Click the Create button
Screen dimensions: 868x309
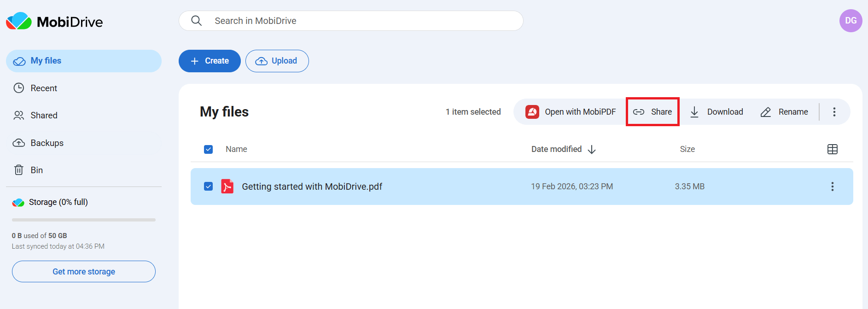(210, 61)
